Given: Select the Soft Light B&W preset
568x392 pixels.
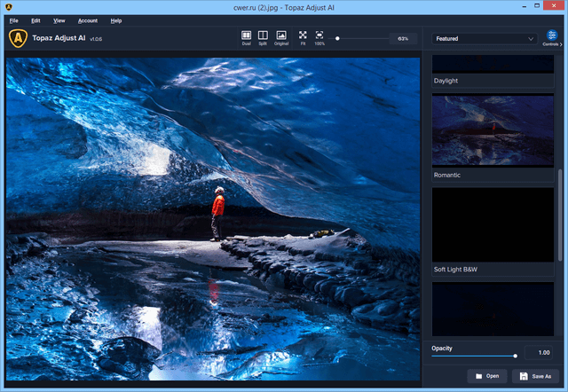Looking at the screenshot, I should pos(493,224).
